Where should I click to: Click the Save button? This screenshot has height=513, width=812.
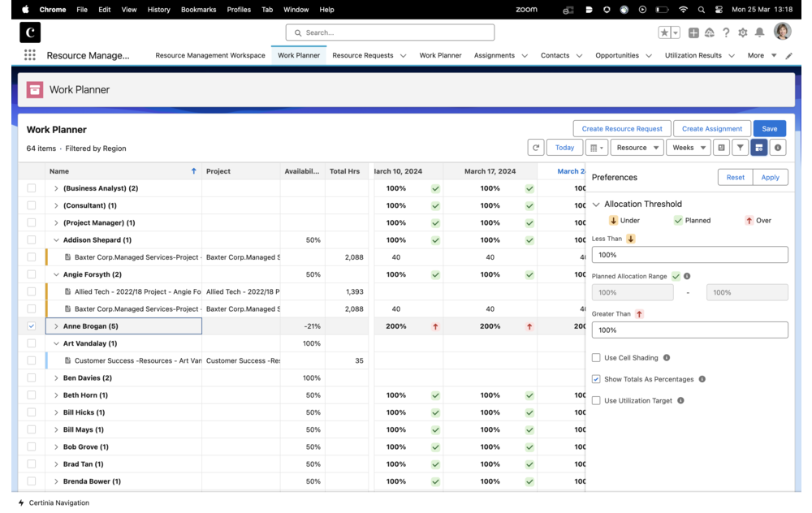770,128
